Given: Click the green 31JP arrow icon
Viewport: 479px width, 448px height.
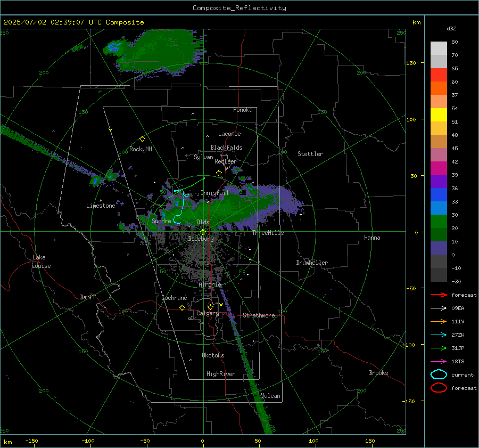Looking at the screenshot, I should (439, 348).
